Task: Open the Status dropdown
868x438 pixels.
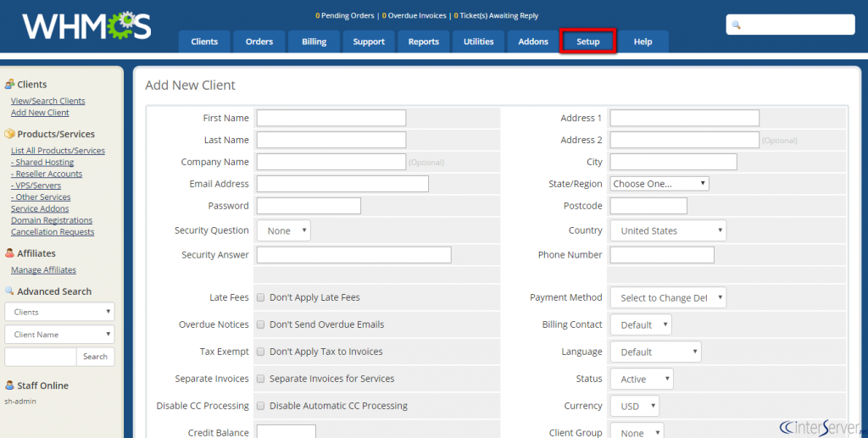Action: click(x=642, y=379)
